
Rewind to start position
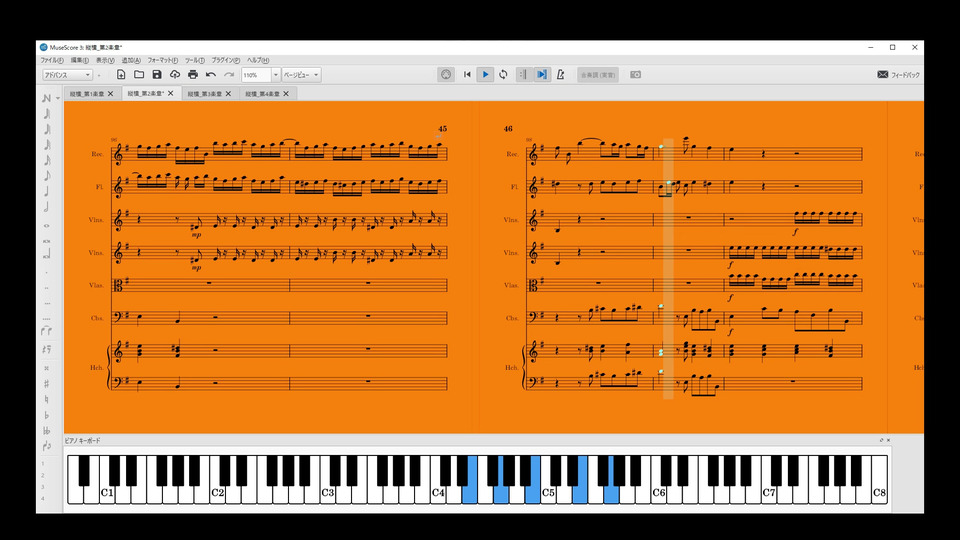467,75
